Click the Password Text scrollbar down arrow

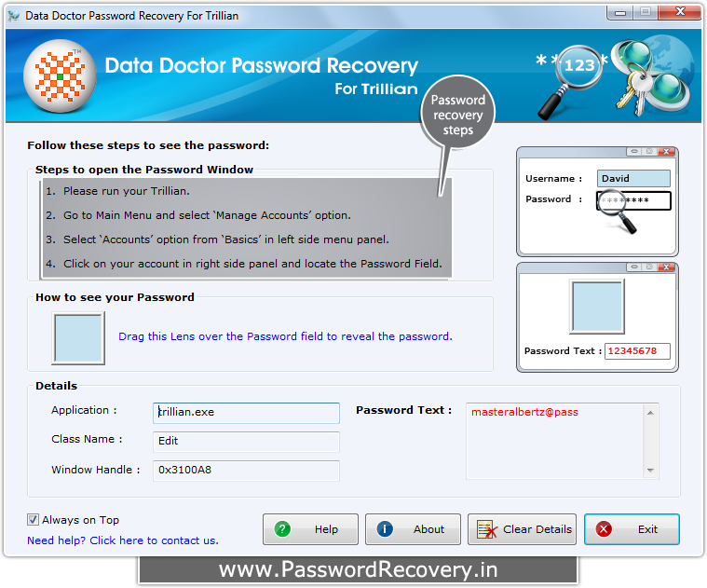[650, 471]
